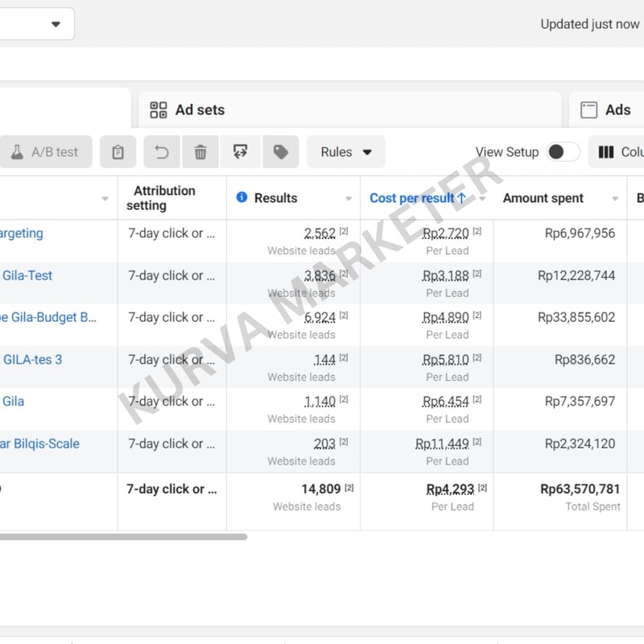Open the Bilqis-Scale campaign link
This screenshot has height=644, width=644.
tap(39, 444)
